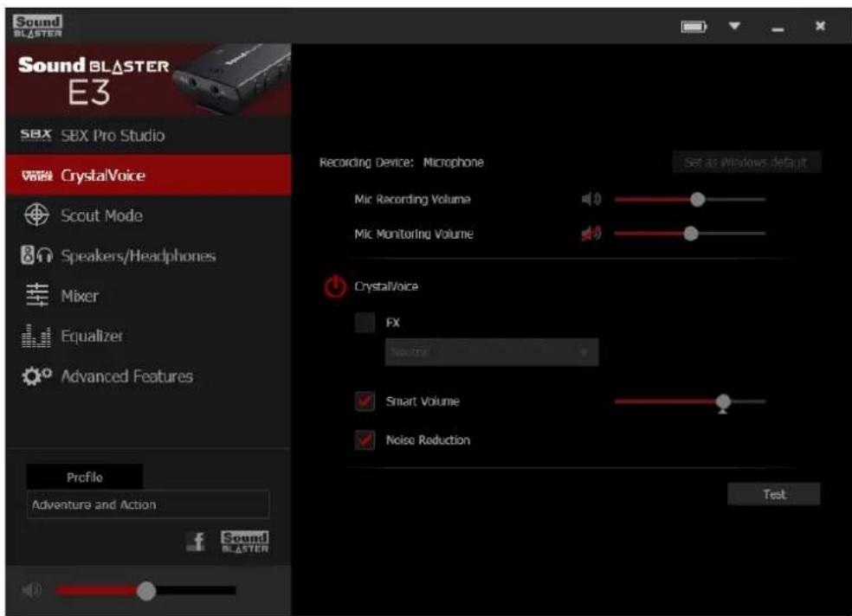This screenshot has width=852, height=616.
Task: Click the Set as Windows default button
Action: [746, 162]
